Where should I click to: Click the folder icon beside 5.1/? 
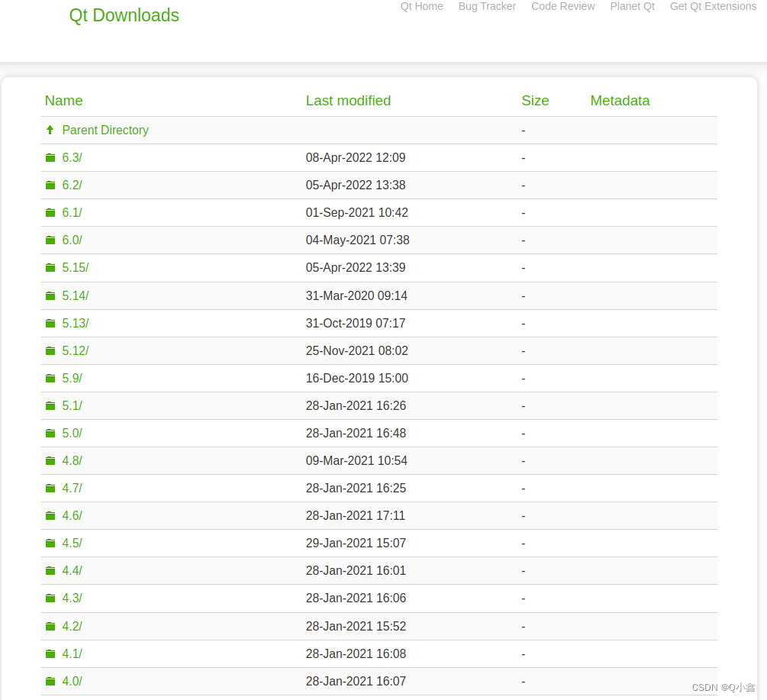[50, 405]
